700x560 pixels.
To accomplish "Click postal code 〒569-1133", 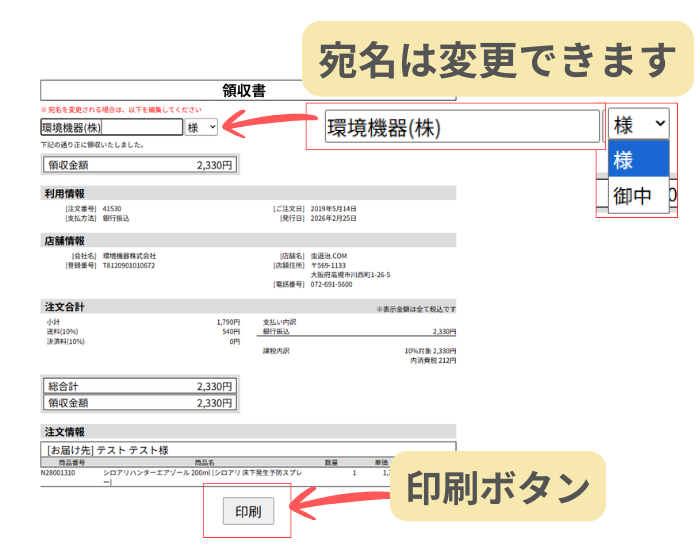I will (328, 266).
